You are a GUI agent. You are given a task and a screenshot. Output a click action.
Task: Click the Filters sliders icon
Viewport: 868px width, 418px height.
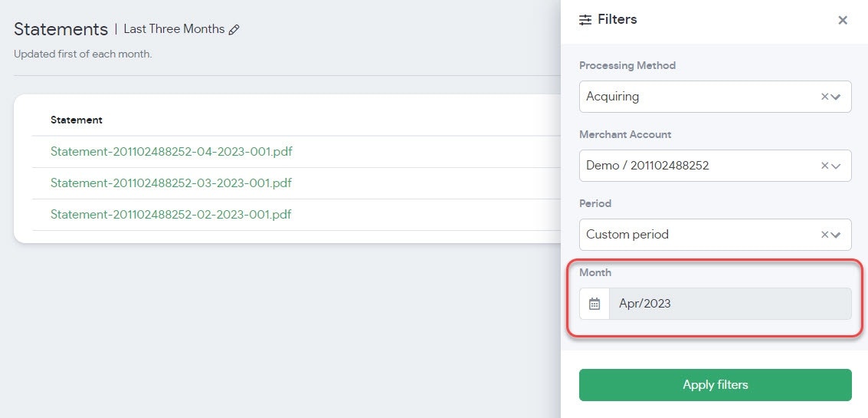pos(585,20)
